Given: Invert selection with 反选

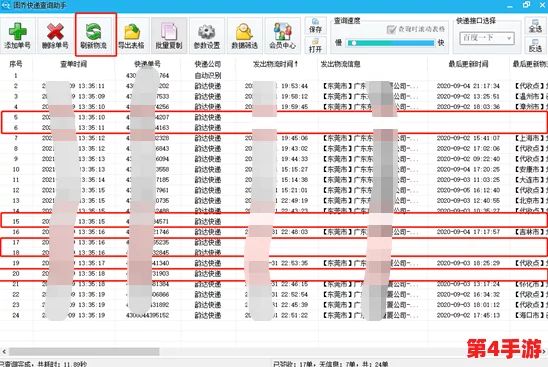Looking at the screenshot, I should coord(535,45).
